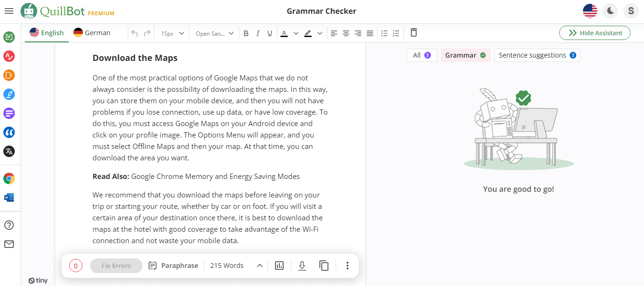The width and height of the screenshot is (644, 286).
Task: Open the Summarizer tool in sidebar
Action: 9,113
